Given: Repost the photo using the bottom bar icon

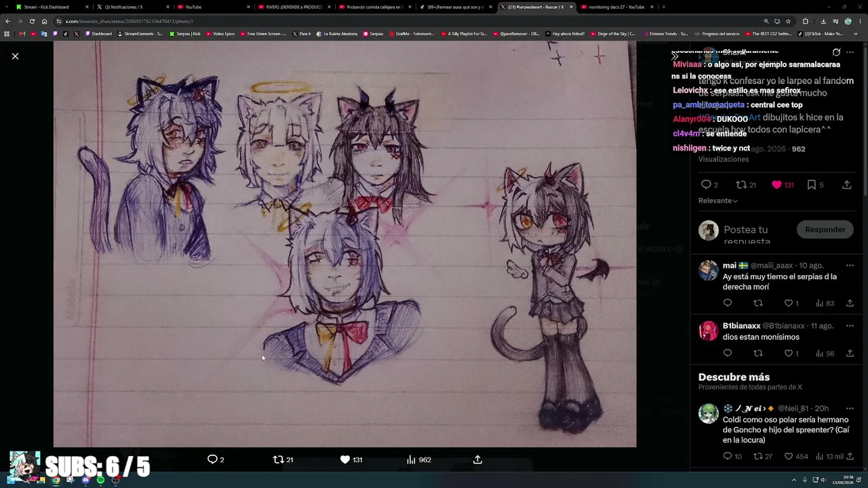Looking at the screenshot, I should (283, 460).
